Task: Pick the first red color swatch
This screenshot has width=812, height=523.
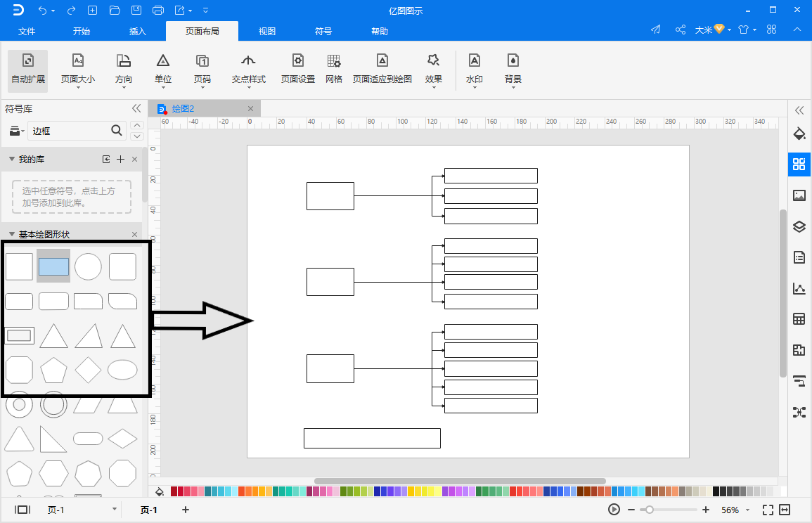Action: [x=174, y=491]
